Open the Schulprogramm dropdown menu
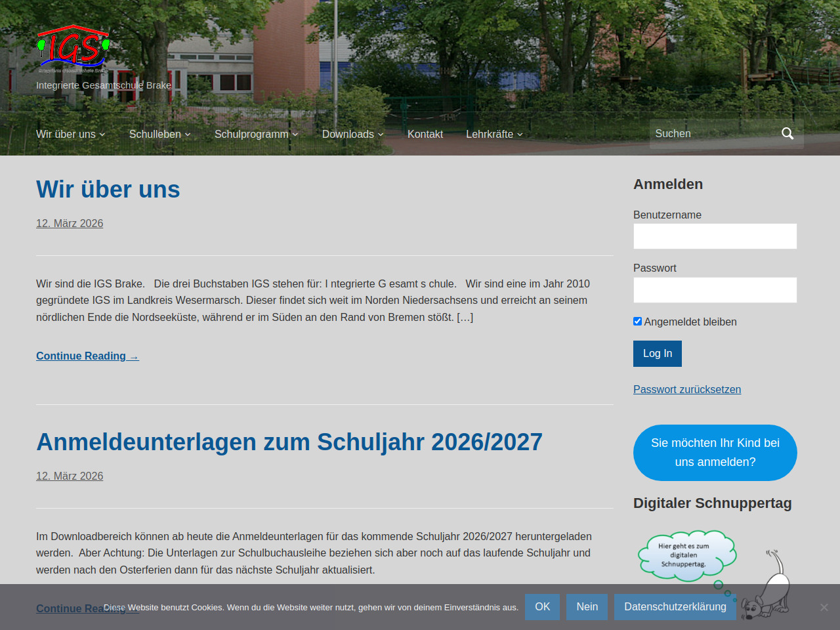 (x=256, y=135)
